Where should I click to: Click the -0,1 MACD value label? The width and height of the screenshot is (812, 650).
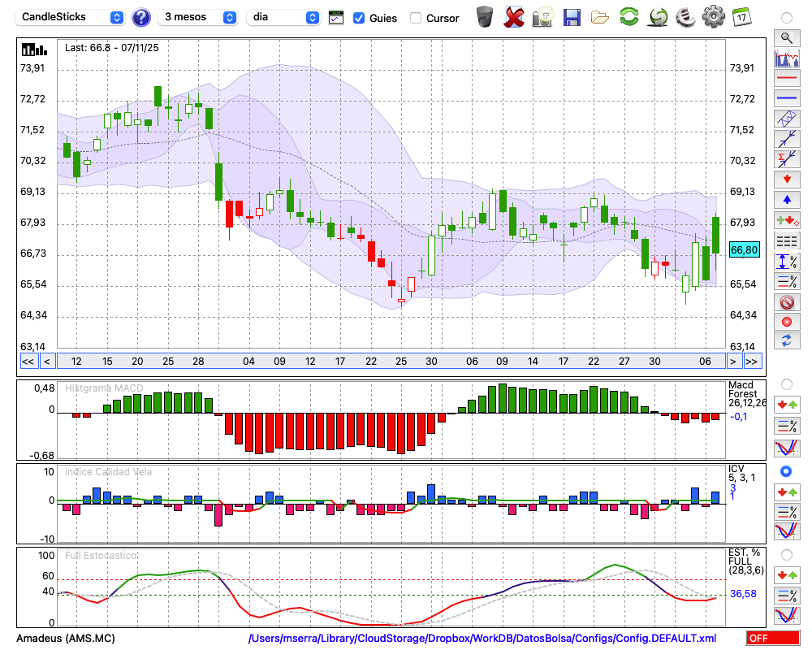[x=739, y=416]
